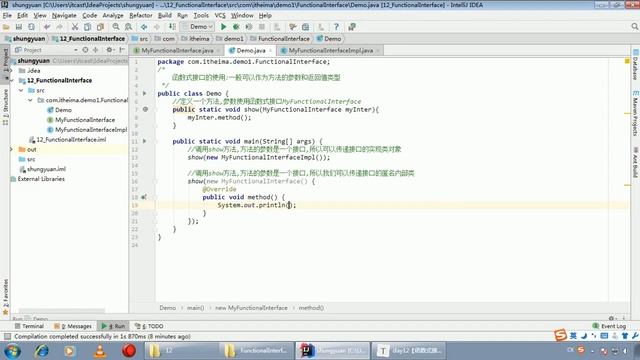The image size is (640, 360).
Task: Click the Undo toolbar icon
Action: (x=47, y=27)
